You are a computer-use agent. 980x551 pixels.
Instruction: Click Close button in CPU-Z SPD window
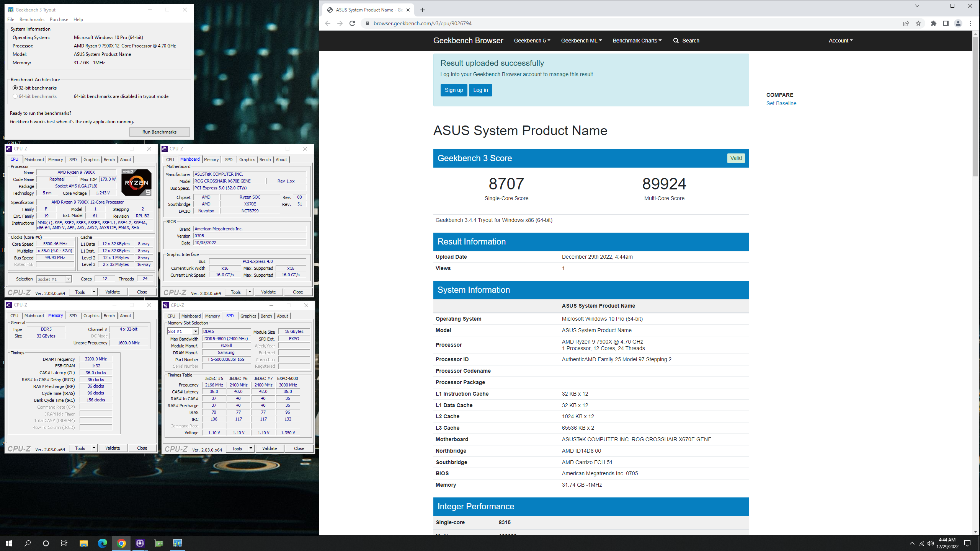point(299,448)
